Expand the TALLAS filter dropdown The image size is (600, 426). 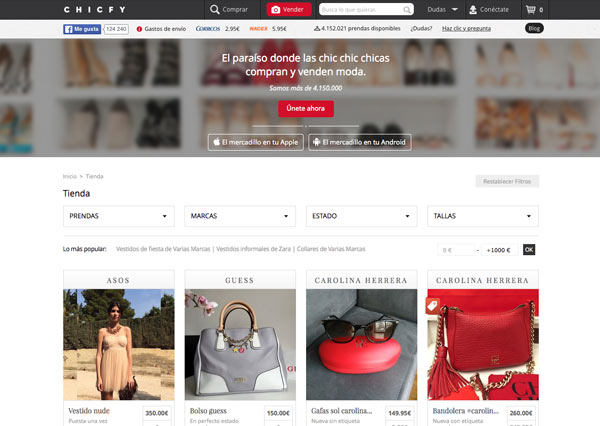click(x=483, y=216)
